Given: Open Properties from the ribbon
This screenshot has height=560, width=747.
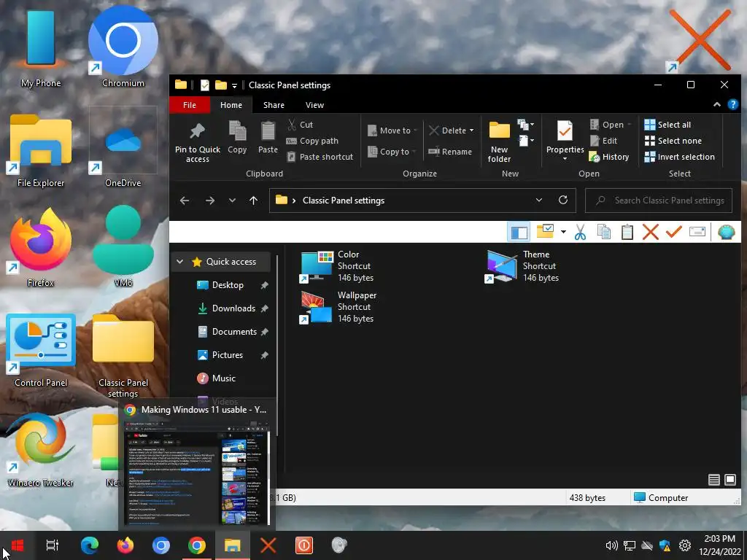Looking at the screenshot, I should 565,137.
